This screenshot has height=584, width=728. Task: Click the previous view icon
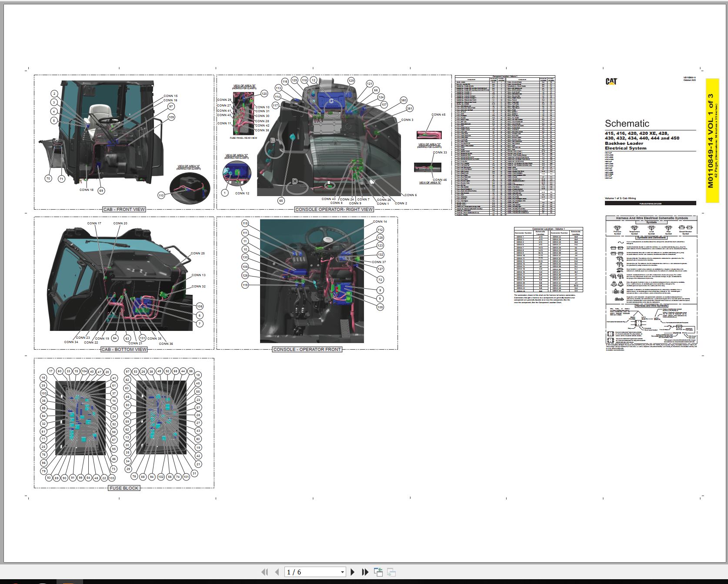click(378, 572)
